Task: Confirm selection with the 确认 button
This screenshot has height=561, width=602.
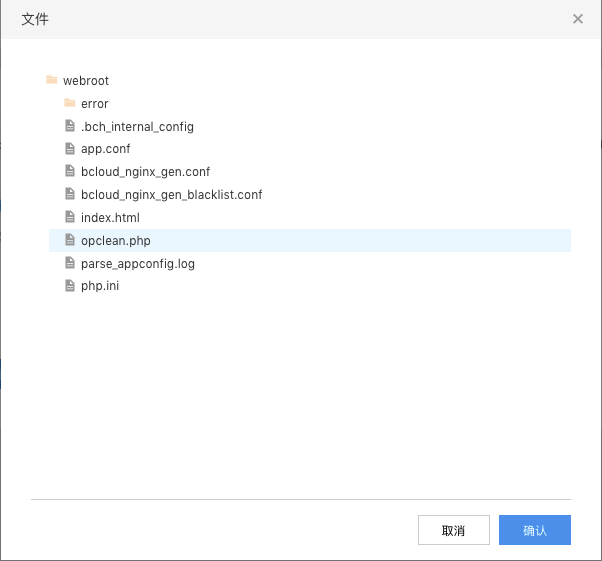Action: coord(535,530)
